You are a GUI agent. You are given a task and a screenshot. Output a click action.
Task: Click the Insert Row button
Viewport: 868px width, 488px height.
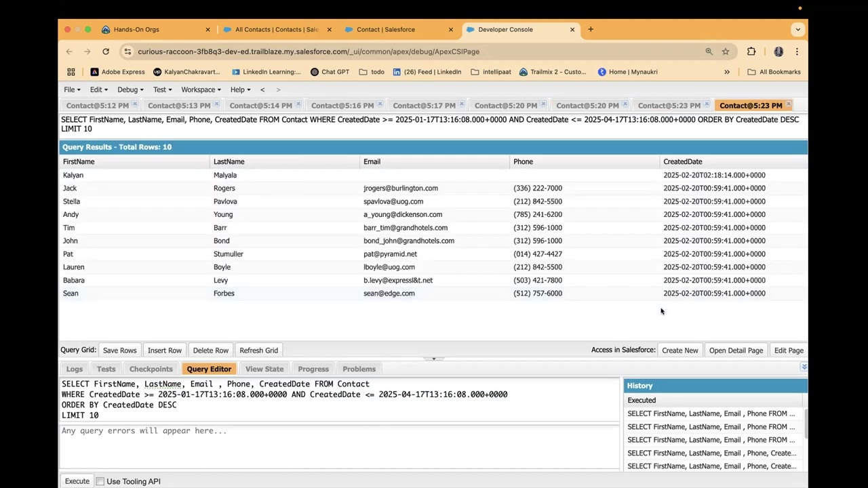tap(165, 350)
